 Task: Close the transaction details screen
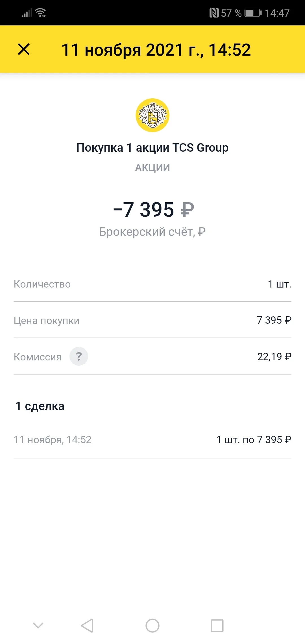point(24,49)
